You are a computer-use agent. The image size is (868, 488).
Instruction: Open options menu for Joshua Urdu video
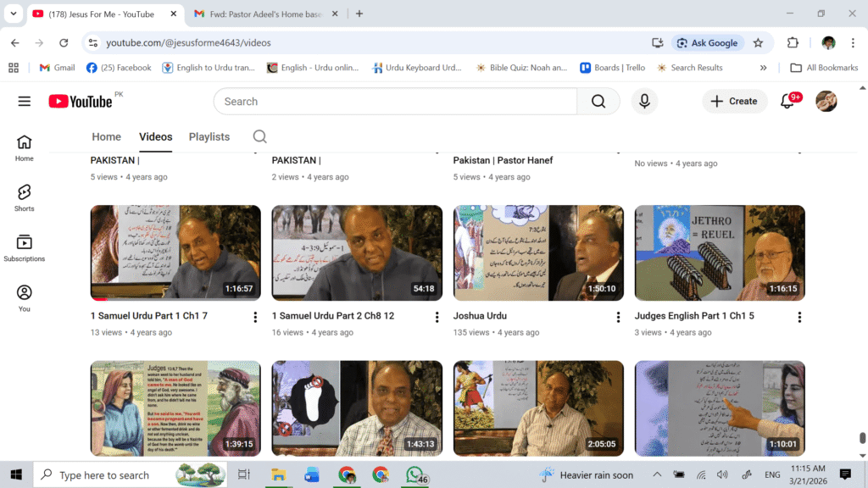pos(618,317)
